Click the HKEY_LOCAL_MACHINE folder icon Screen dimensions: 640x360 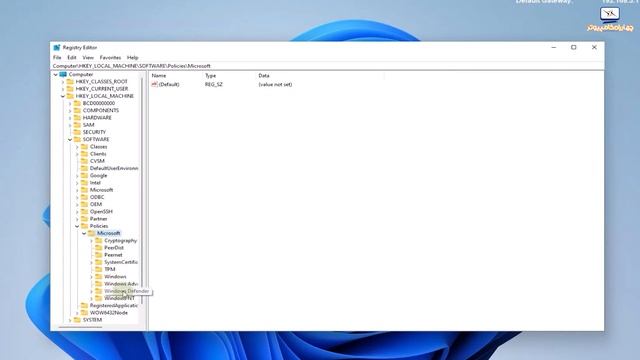[70, 96]
